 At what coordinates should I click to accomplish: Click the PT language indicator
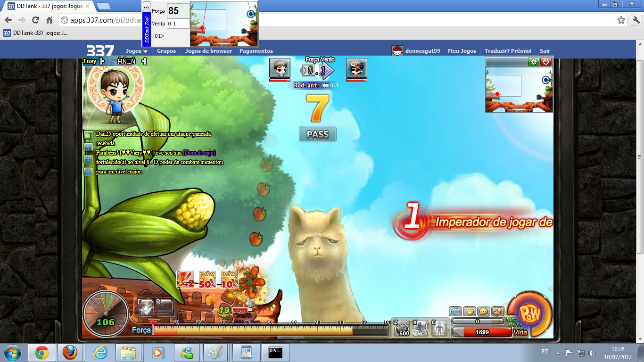545,352
